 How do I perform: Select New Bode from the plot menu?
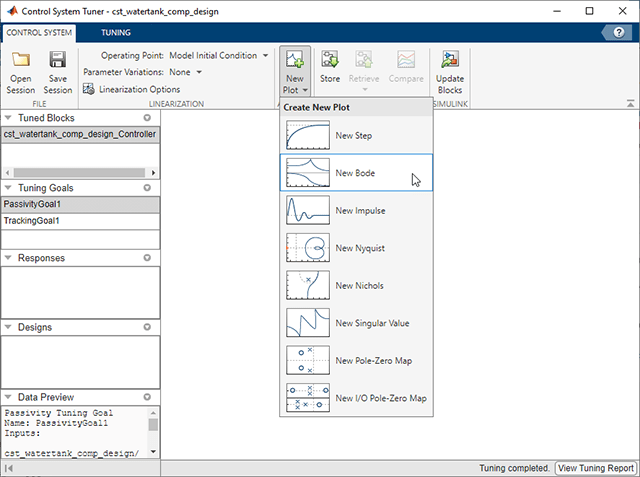pyautogui.click(x=356, y=173)
